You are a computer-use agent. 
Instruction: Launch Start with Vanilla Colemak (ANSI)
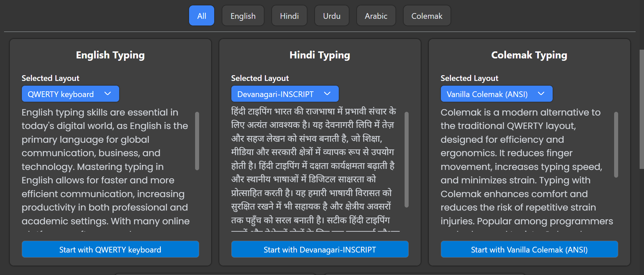pos(529,249)
